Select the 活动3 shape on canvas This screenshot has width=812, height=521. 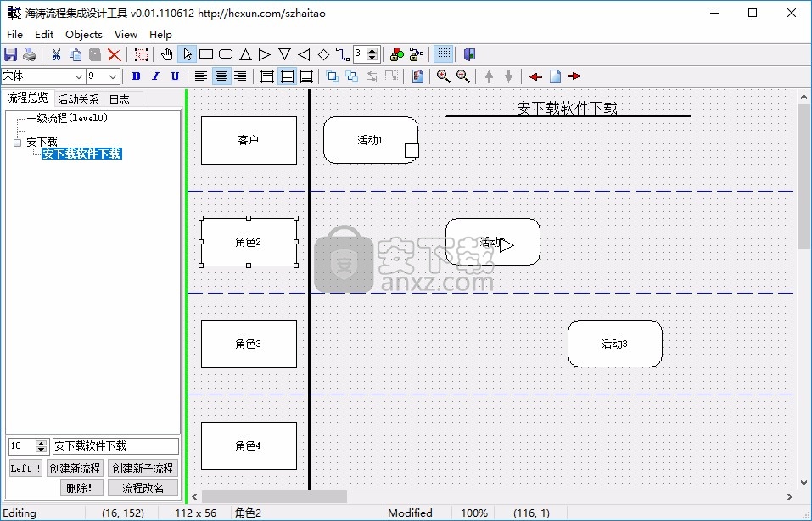614,344
